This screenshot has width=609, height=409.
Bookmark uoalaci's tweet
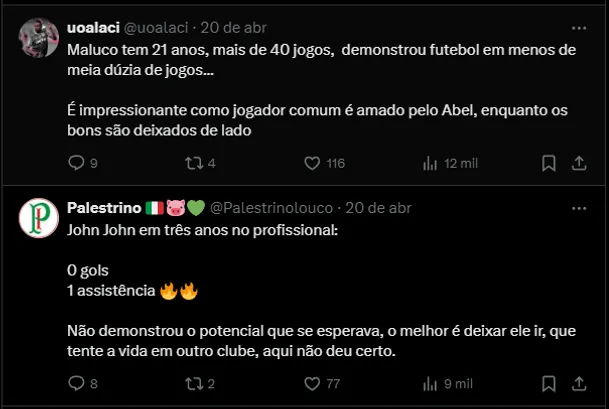coord(548,163)
